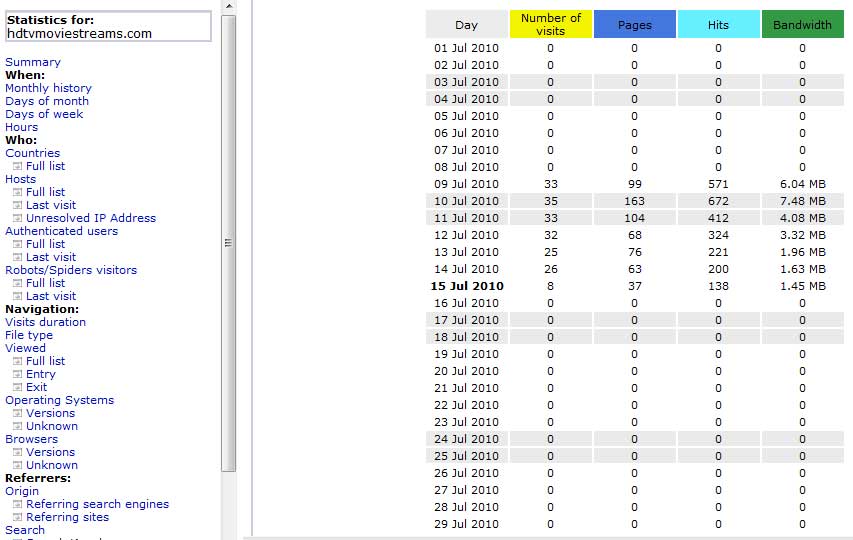This screenshot has height=540, width=853.
Task: Click the icon beside Referring search engines
Action: 17,505
